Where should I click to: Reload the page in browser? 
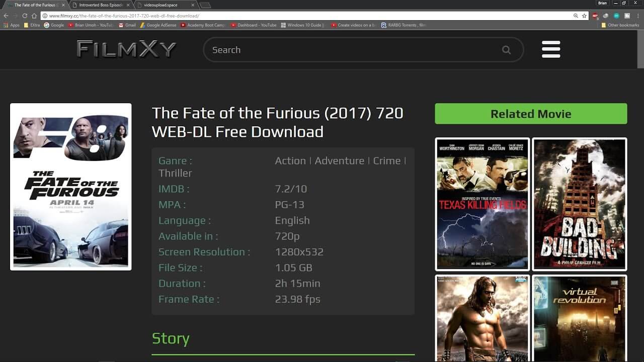(25, 16)
